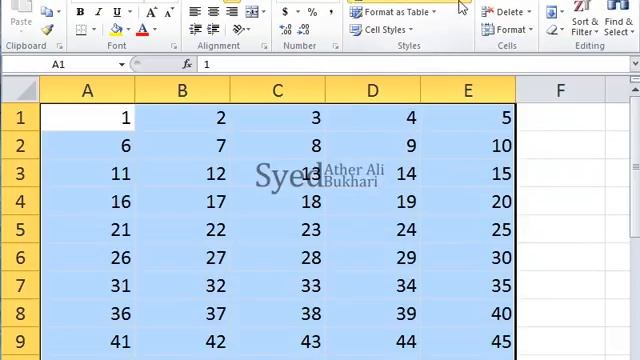This screenshot has width=640, height=360.
Task: Open Number dialog launcher
Action: pos(336,46)
